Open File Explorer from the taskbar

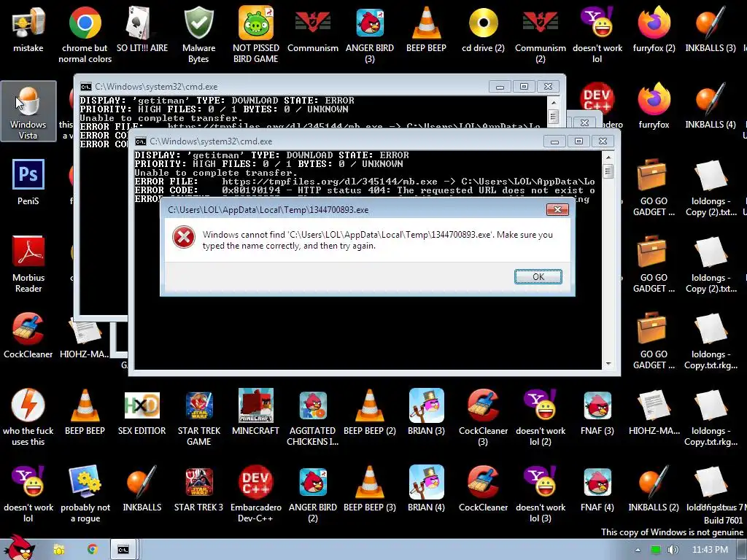[58, 550]
